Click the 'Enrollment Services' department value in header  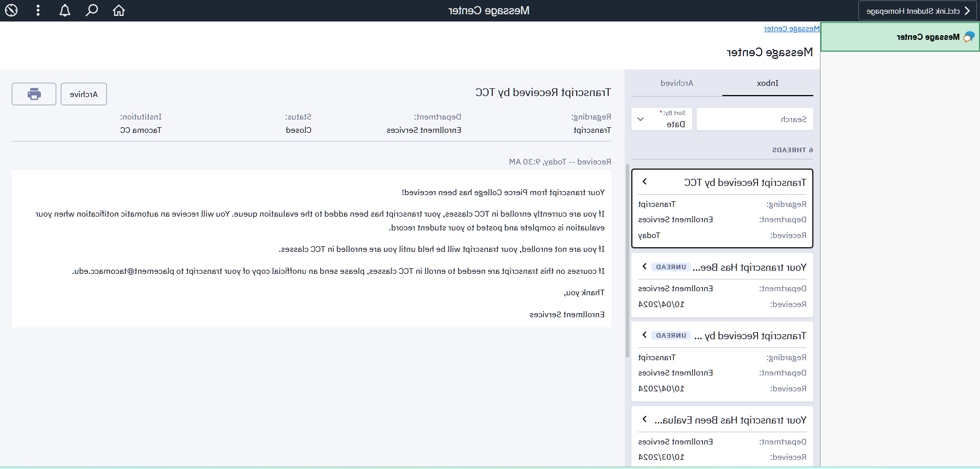coord(424,130)
